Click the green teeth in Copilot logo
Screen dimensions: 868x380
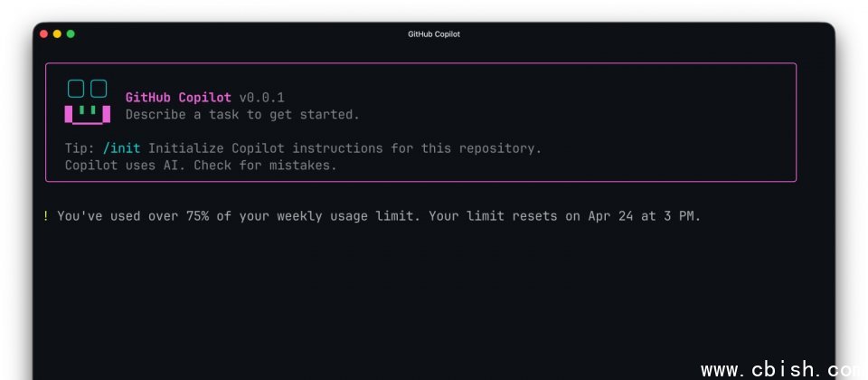88,110
